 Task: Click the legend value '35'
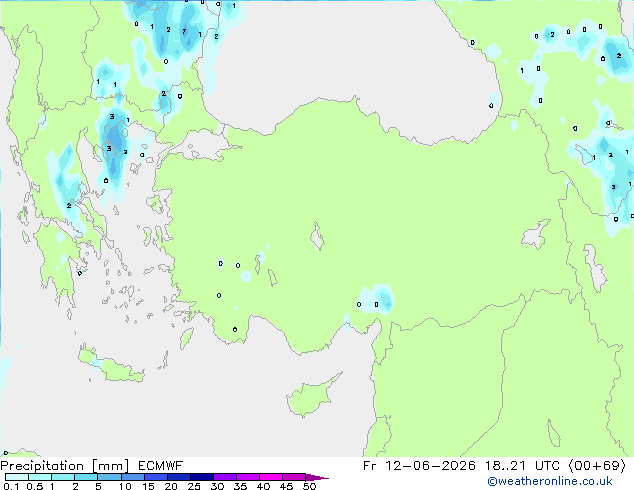tap(240, 486)
